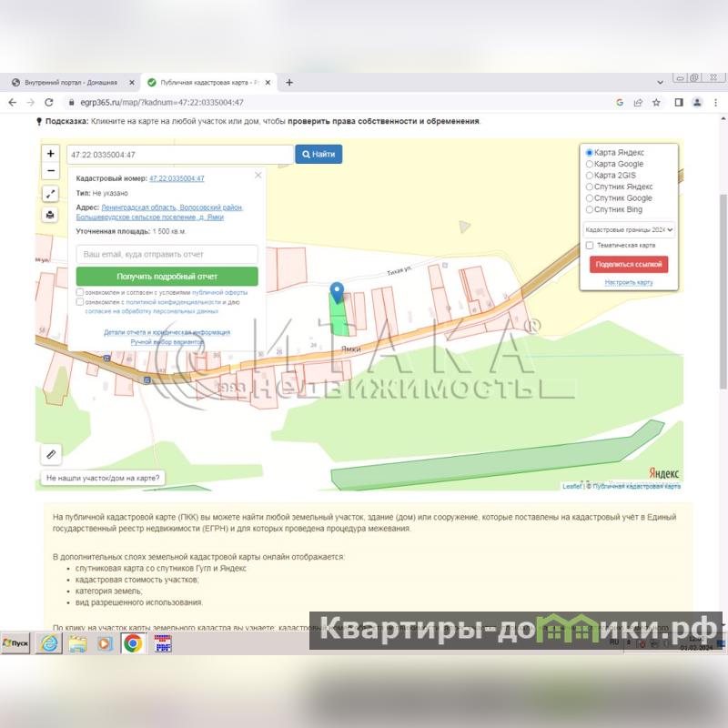Open Chrome from the Windows taskbar

click(x=133, y=643)
